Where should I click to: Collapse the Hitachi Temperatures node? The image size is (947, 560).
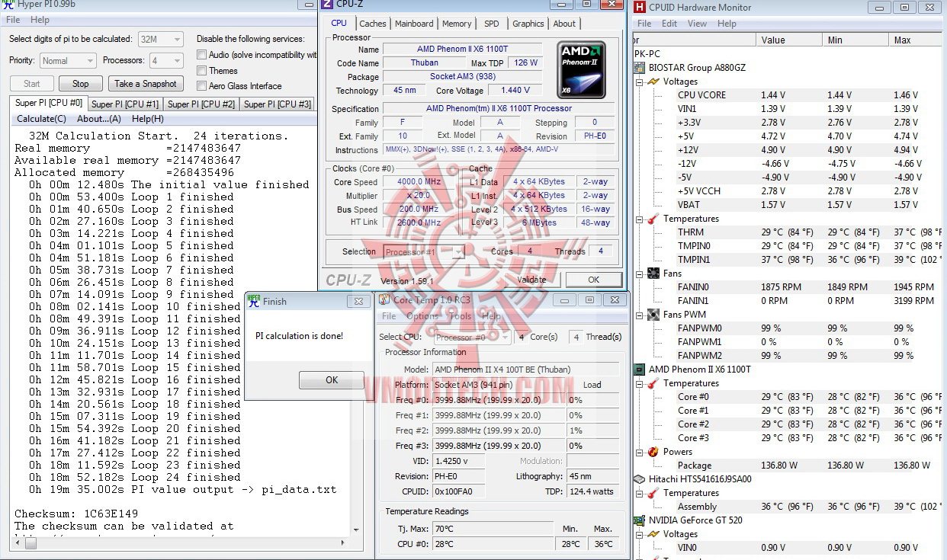tap(639, 493)
